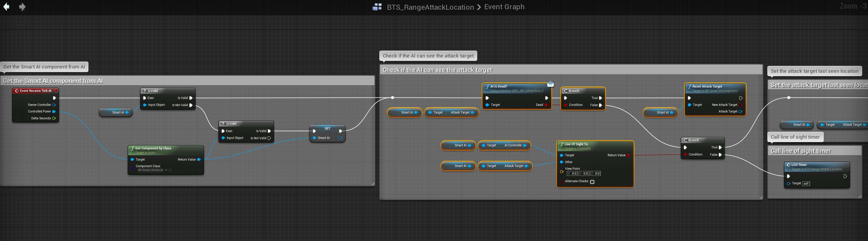Click the use-selected arrow icon under Component Class
This screenshot has width=868, height=241.
coord(166,170)
